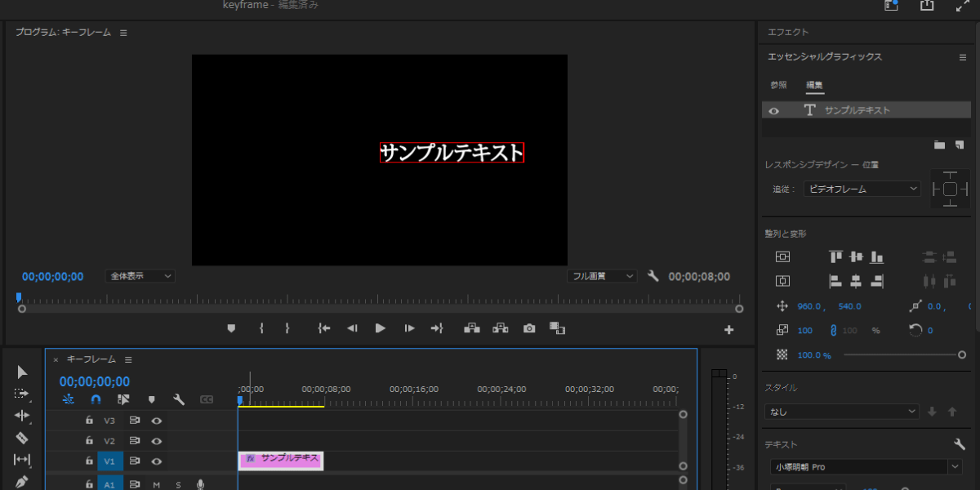This screenshot has width=980, height=490.
Task: Align text to bottom edge
Action: click(x=877, y=256)
